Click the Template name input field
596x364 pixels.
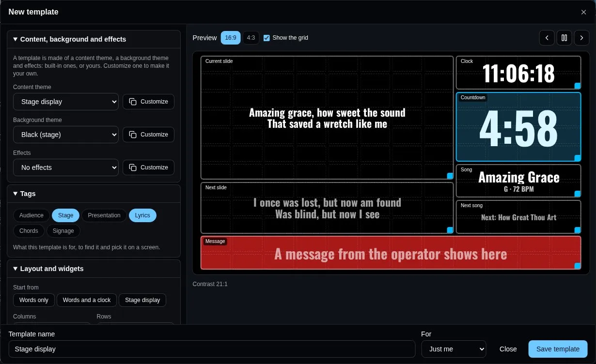[x=212, y=349]
